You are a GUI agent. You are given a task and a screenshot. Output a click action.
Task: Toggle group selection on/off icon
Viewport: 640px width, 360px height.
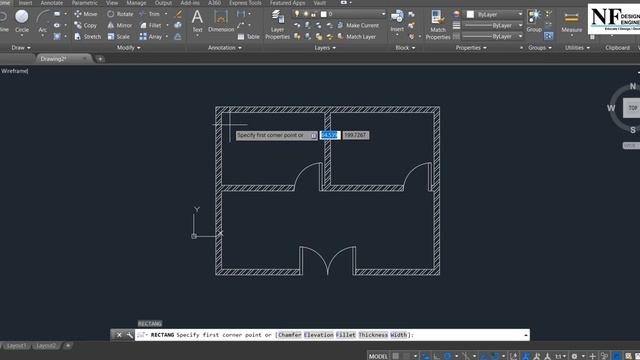pos(549,36)
